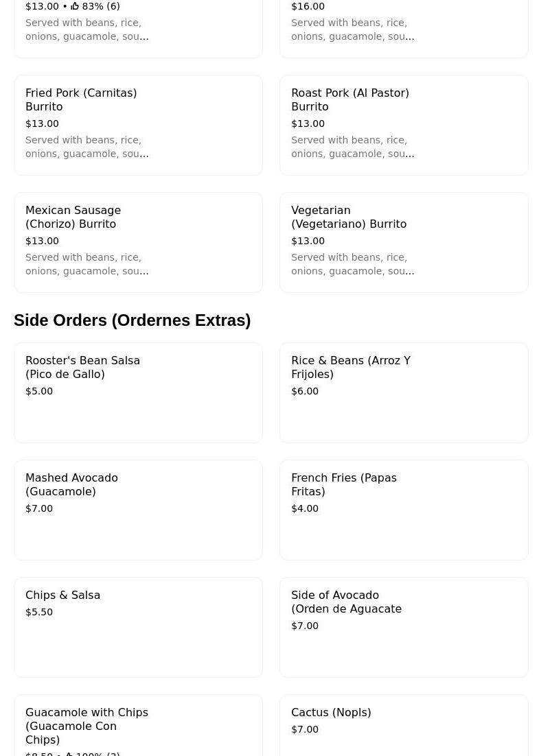Open the Guacamole with Chips item
The height and width of the screenshot is (756, 552).
click(138, 727)
